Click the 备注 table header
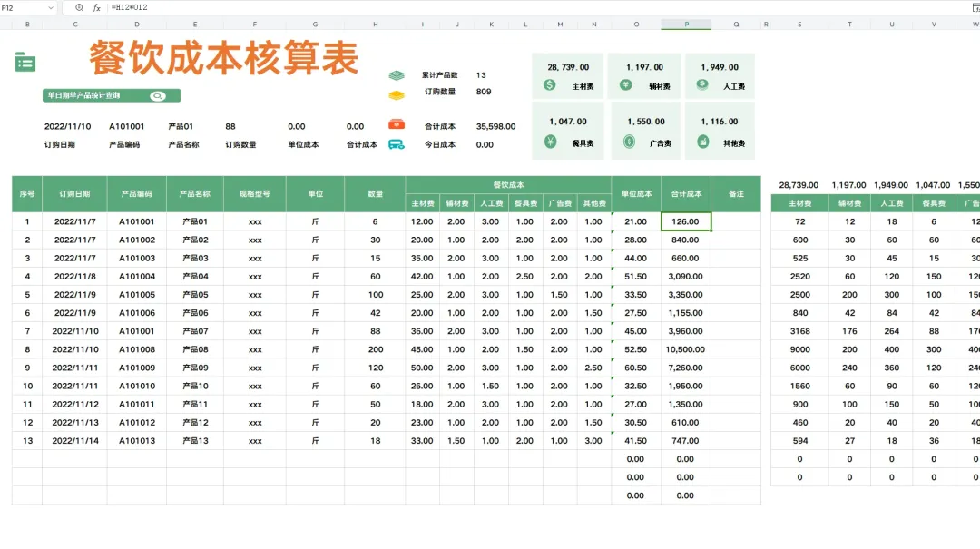 [736, 194]
